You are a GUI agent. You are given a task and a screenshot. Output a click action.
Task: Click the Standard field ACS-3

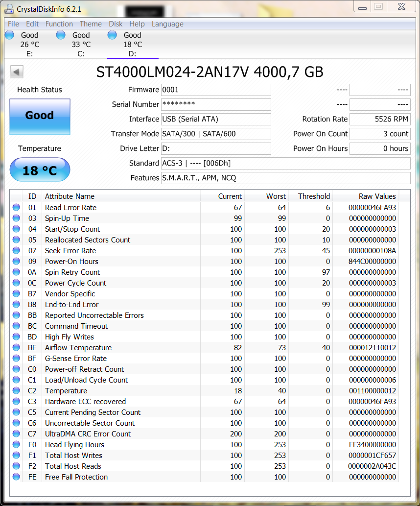click(x=285, y=163)
